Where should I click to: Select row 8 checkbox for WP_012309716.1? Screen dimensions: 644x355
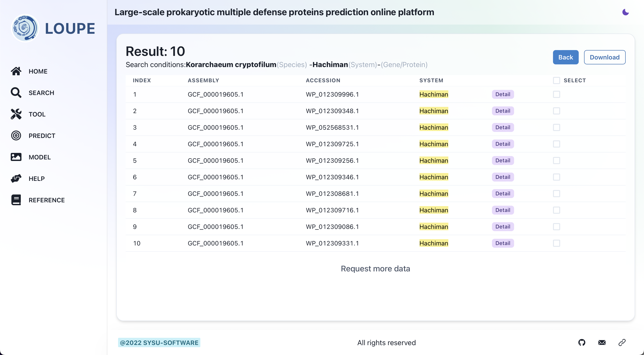[x=556, y=210]
